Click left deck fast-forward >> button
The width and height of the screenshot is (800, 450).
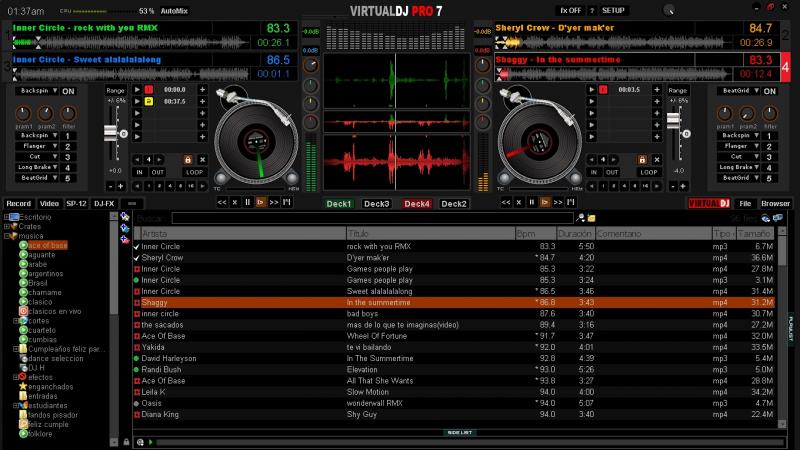click(x=274, y=203)
